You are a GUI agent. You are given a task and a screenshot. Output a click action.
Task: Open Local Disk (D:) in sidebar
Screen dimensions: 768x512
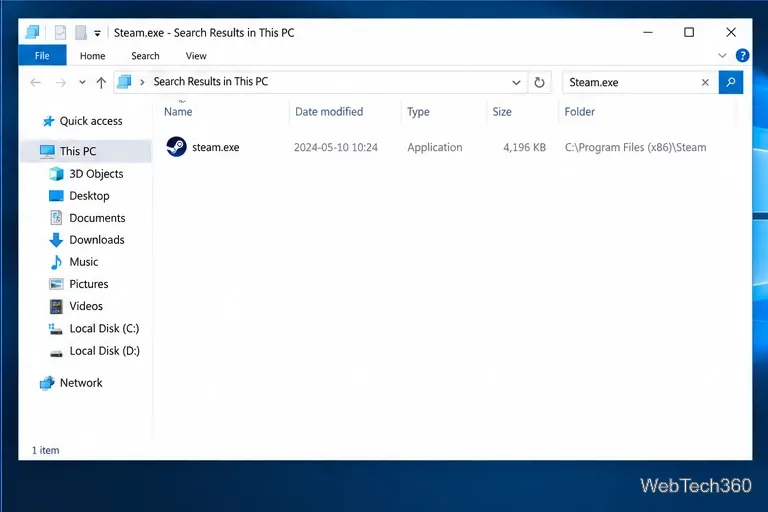point(104,351)
